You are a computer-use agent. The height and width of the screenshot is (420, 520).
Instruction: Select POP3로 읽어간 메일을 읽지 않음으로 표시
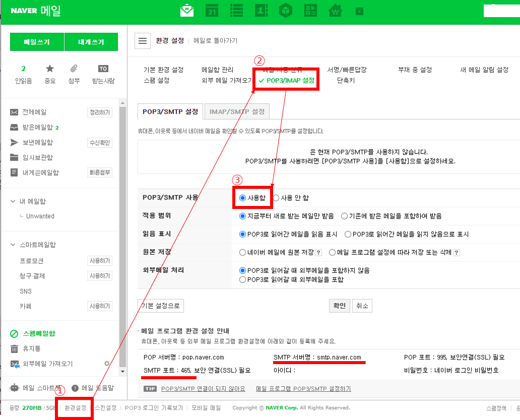pyautogui.click(x=348, y=234)
